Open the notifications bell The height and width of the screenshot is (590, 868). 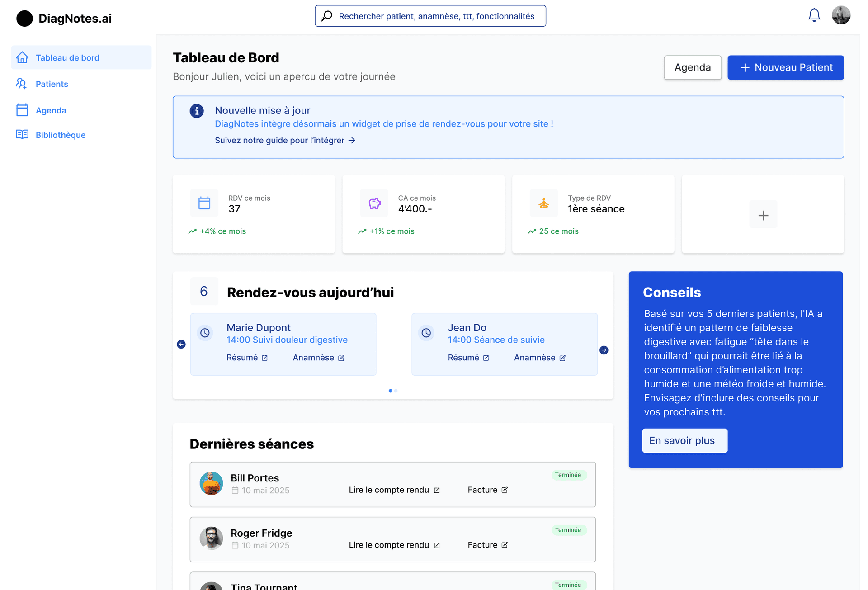pyautogui.click(x=814, y=15)
